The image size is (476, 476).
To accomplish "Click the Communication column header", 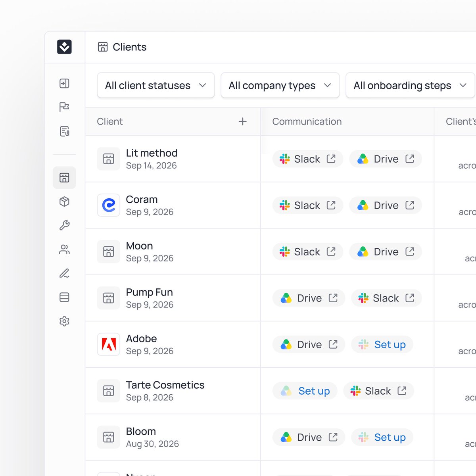I will point(307,121).
